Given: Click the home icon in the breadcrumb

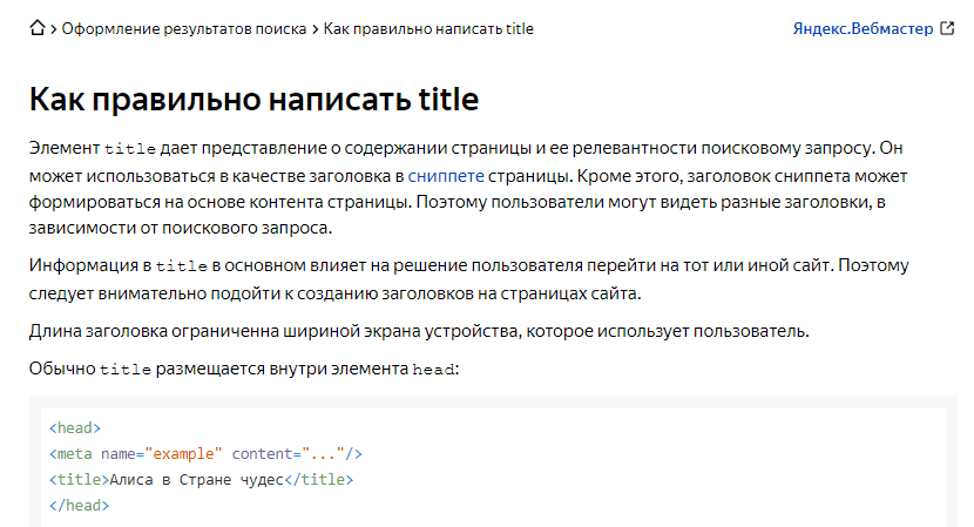Looking at the screenshot, I should (x=38, y=29).
